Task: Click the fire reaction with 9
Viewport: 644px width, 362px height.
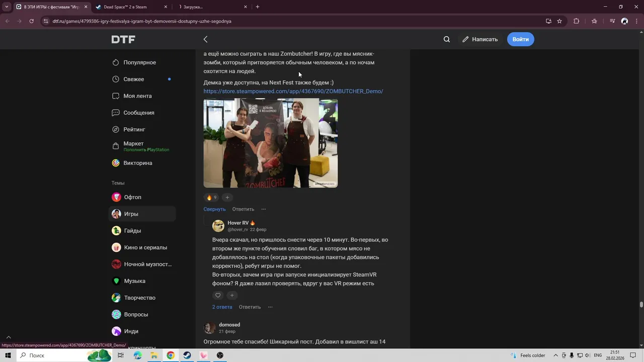Action: (x=211, y=198)
